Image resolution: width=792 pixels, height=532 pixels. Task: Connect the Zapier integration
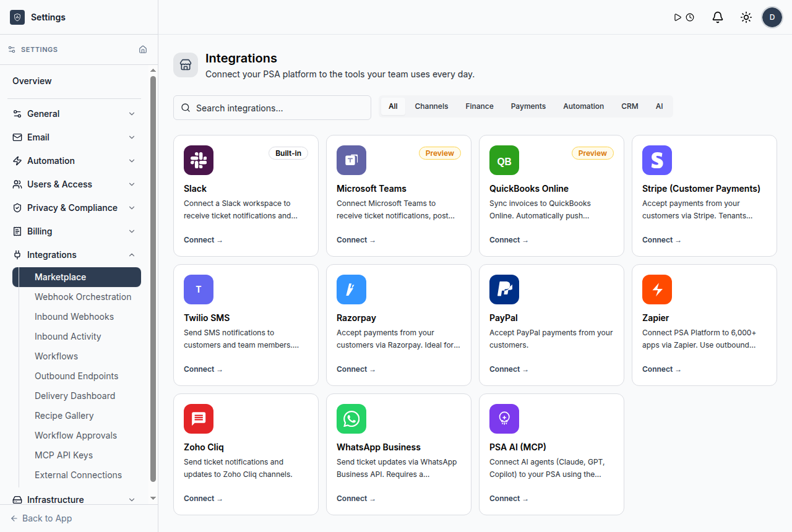click(x=661, y=369)
